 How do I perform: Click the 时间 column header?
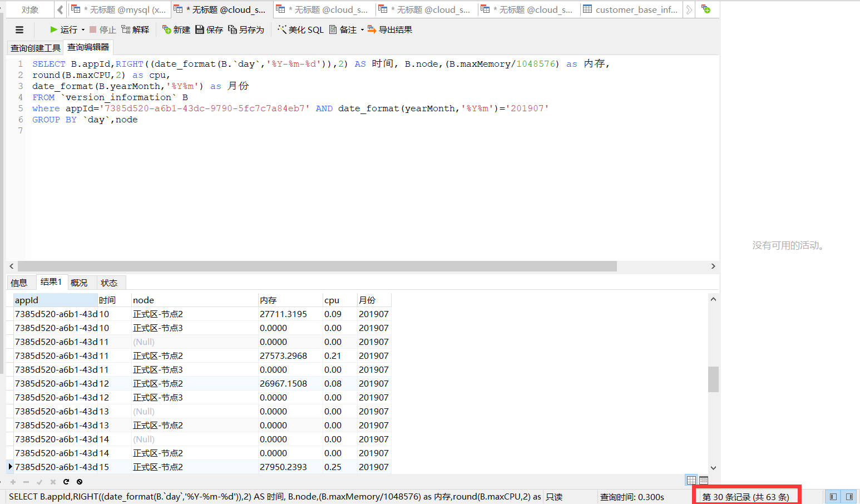(114, 300)
